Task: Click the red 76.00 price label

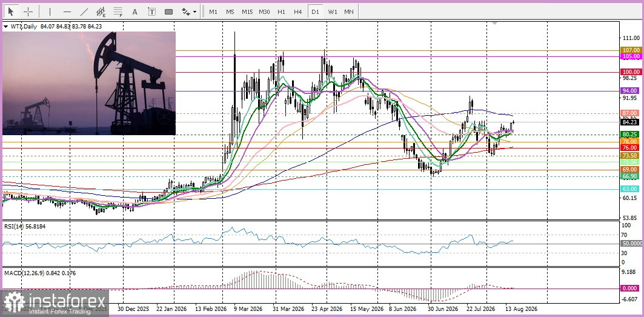Action: point(629,148)
